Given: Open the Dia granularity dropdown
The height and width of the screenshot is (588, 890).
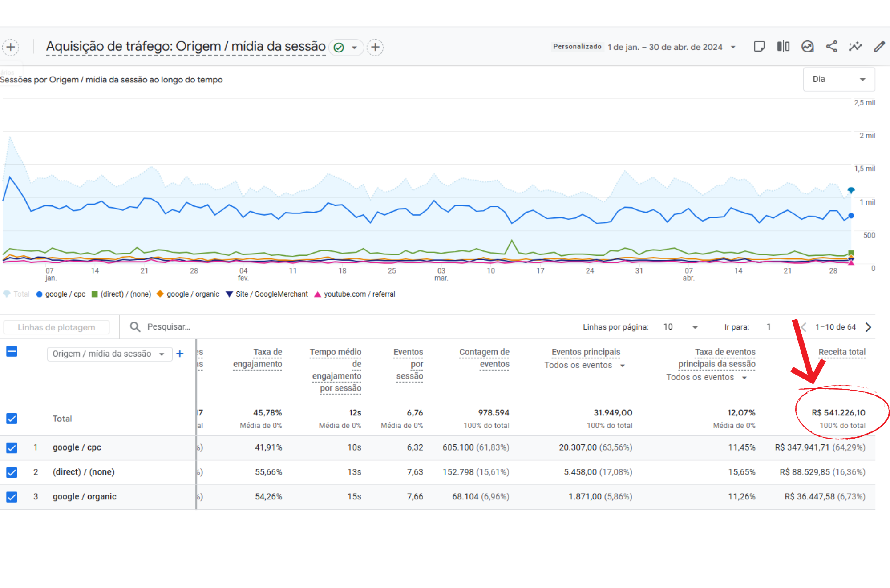Looking at the screenshot, I should coord(838,79).
